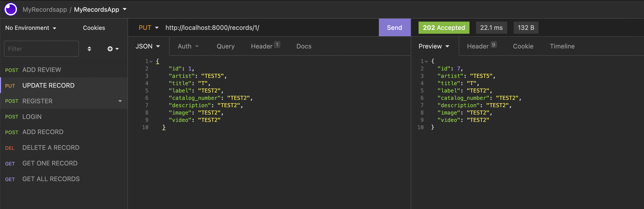Open the Preview mode dropdown
The width and height of the screenshot is (644, 209).
click(x=434, y=46)
